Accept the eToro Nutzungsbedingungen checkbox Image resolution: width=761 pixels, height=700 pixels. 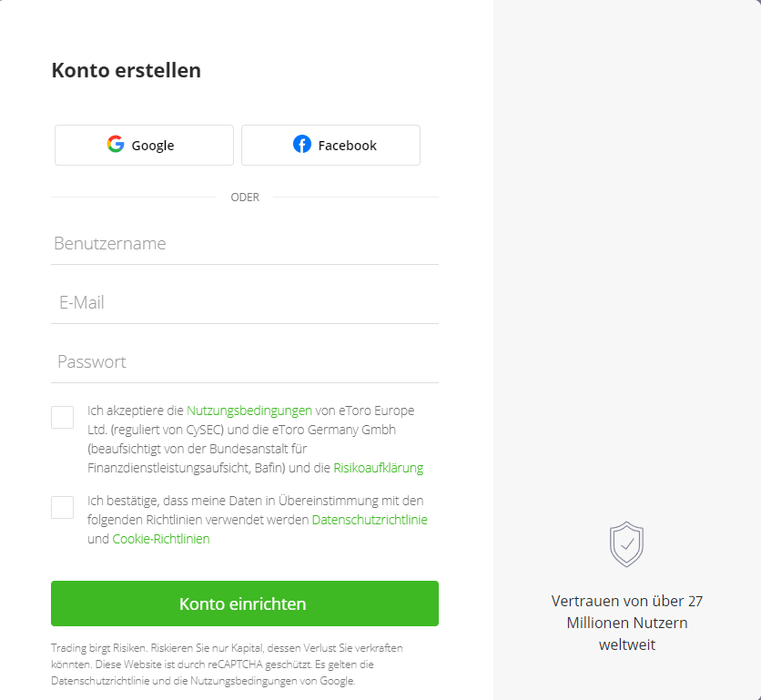[63, 418]
